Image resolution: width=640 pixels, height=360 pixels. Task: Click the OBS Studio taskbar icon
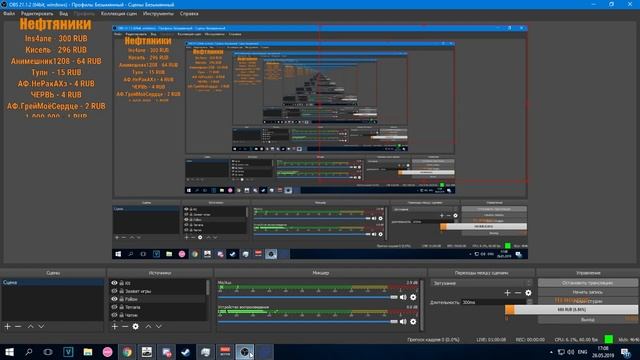(x=244, y=352)
